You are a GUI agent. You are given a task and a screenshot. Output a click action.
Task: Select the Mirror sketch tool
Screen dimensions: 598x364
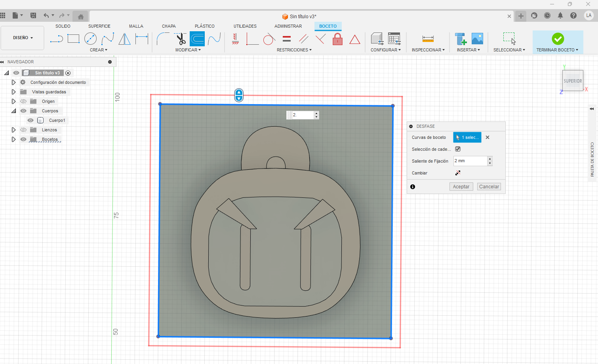[124, 39]
